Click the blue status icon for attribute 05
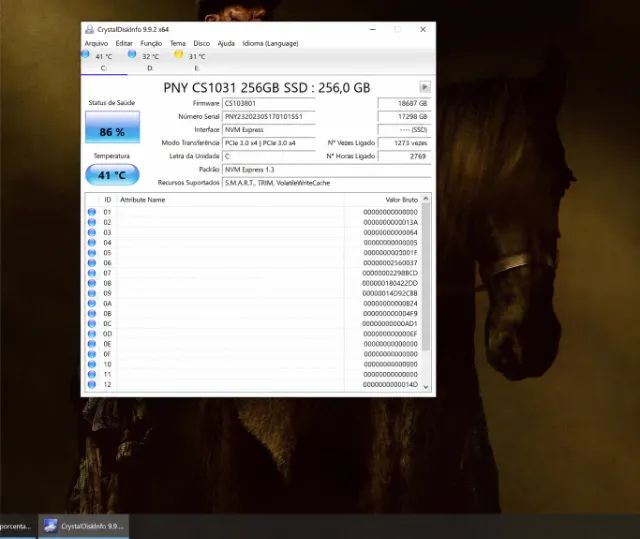Viewport: 640px width, 539px height. pyautogui.click(x=92, y=253)
